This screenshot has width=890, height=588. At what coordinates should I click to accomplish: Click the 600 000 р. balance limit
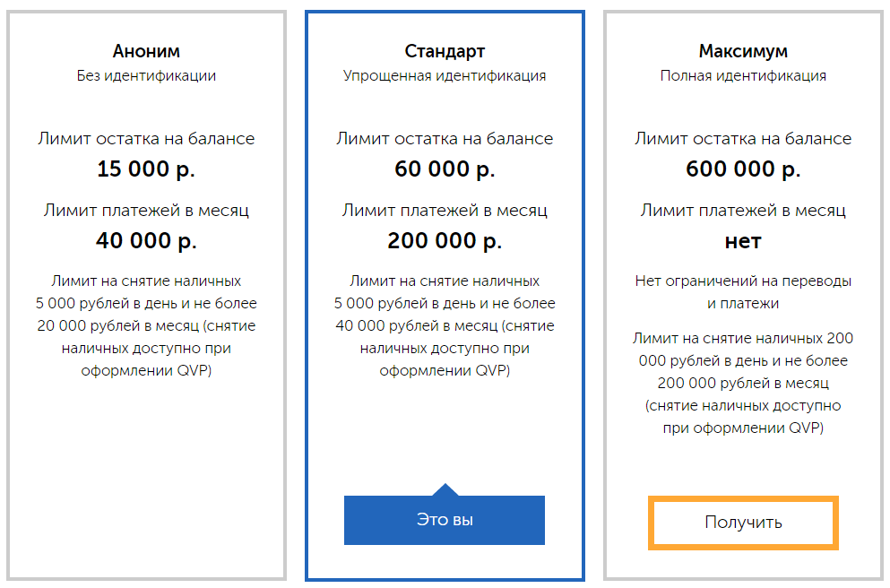(x=743, y=169)
